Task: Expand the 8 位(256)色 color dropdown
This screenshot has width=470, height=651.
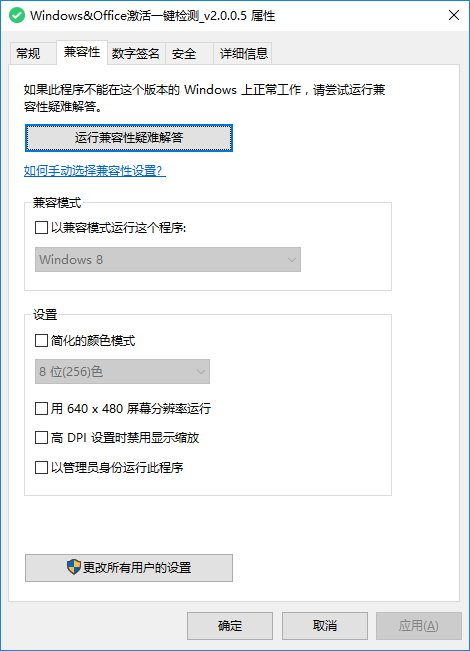Action: [x=122, y=372]
